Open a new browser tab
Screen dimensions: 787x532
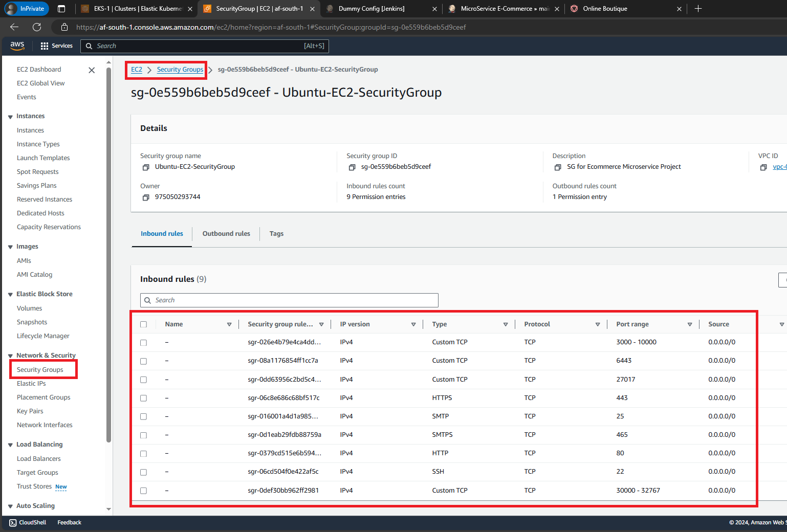click(x=698, y=9)
